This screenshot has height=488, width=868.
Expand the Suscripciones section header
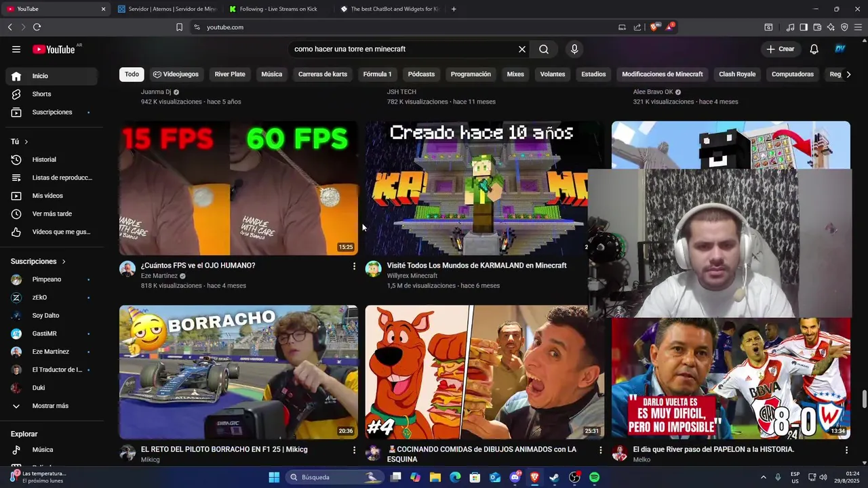click(39, 261)
